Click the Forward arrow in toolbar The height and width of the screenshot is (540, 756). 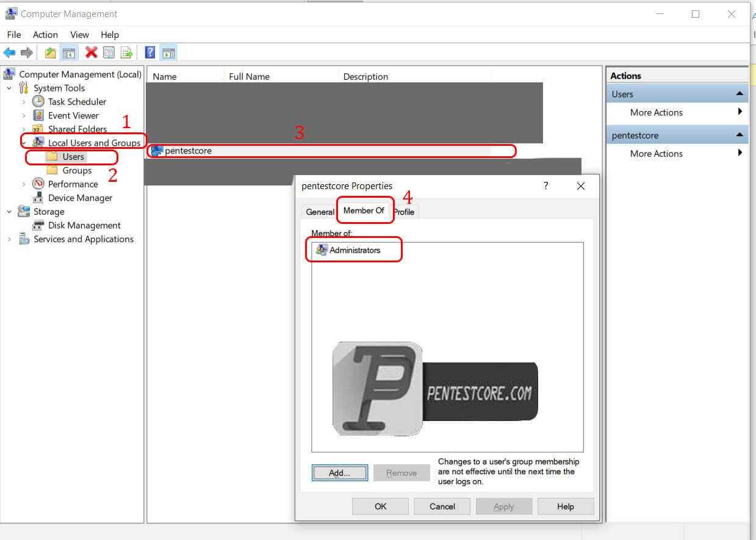pos(26,53)
